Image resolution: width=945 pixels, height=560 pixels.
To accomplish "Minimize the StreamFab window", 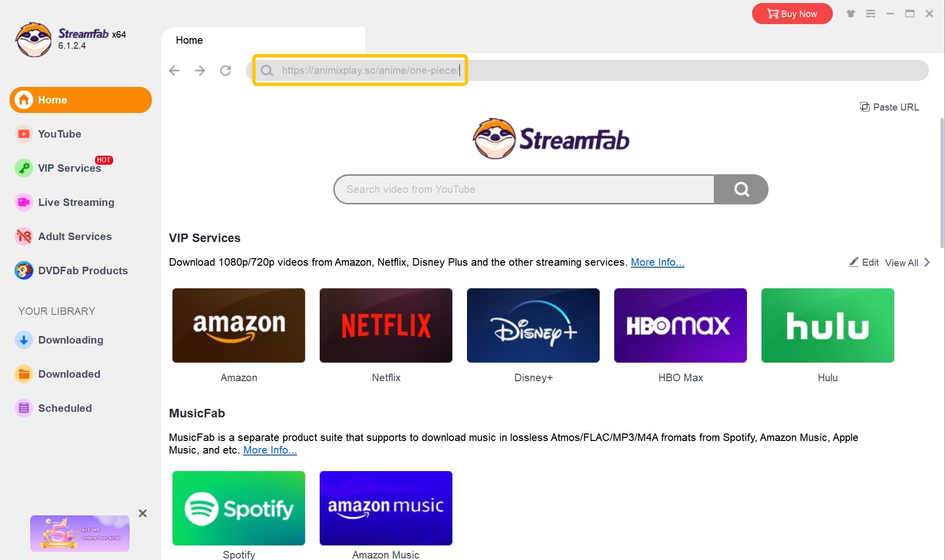I will click(890, 14).
